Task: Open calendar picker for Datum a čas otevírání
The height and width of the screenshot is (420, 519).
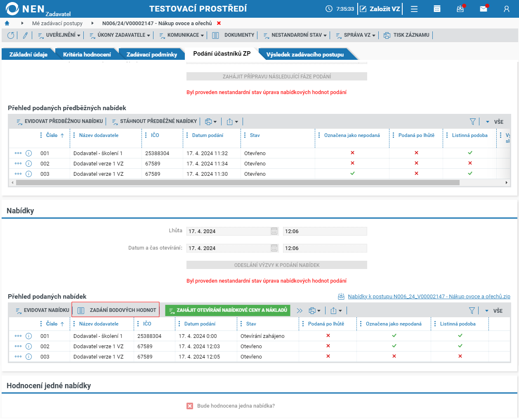Action: click(x=274, y=248)
